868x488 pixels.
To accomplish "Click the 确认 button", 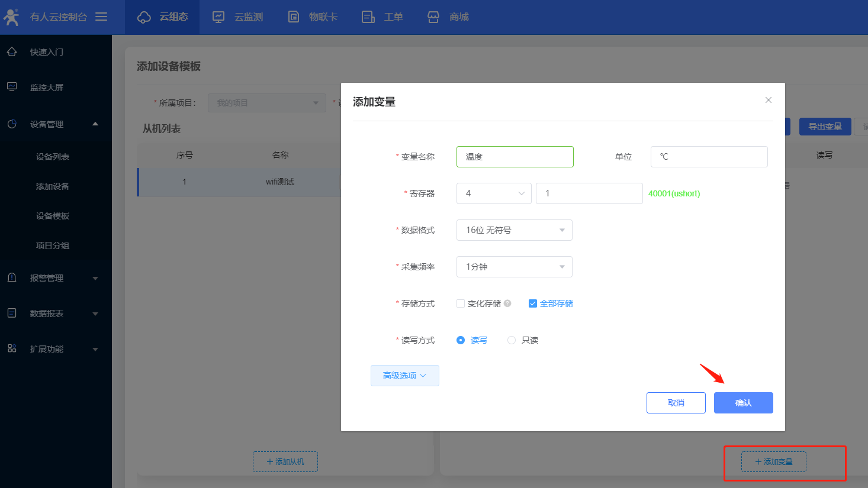I will click(x=743, y=403).
